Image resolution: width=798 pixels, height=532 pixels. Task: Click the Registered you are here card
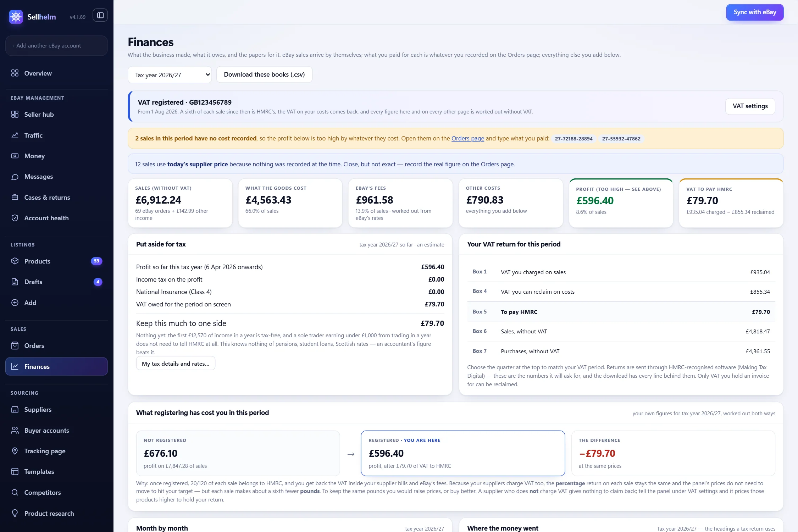[463, 453]
